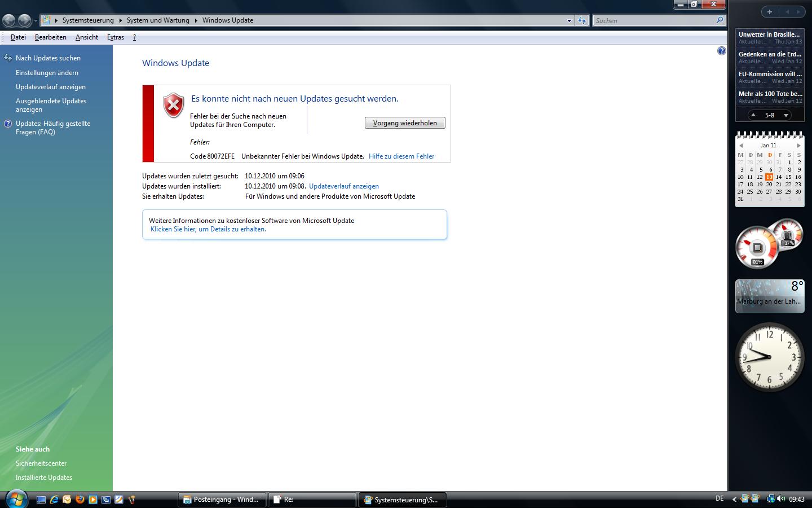Viewport: 812px width, 508px height.
Task: Click Switch between windows icon in Quick Launch
Action: (x=106, y=500)
